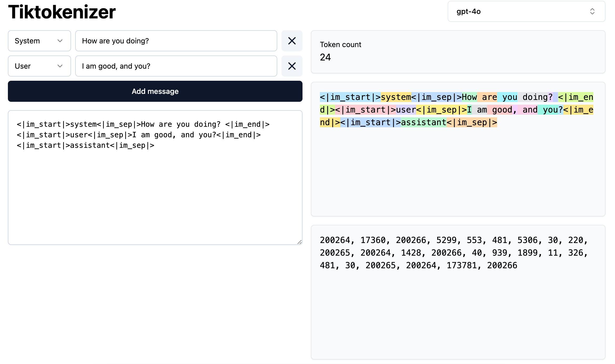Click chevron arrow in User role box
Viewport: 615px width, 364px height.
click(x=60, y=66)
